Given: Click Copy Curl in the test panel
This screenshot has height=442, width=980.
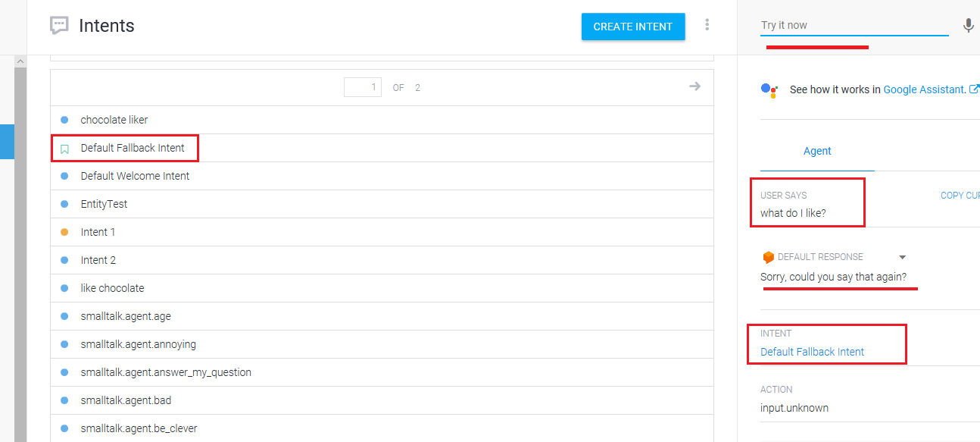Looking at the screenshot, I should (960, 196).
